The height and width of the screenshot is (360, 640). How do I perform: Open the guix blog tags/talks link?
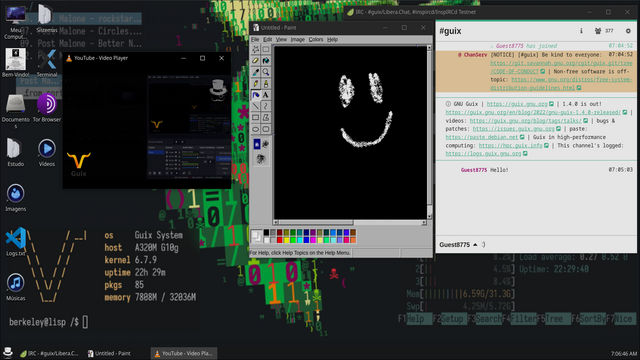tap(526, 121)
